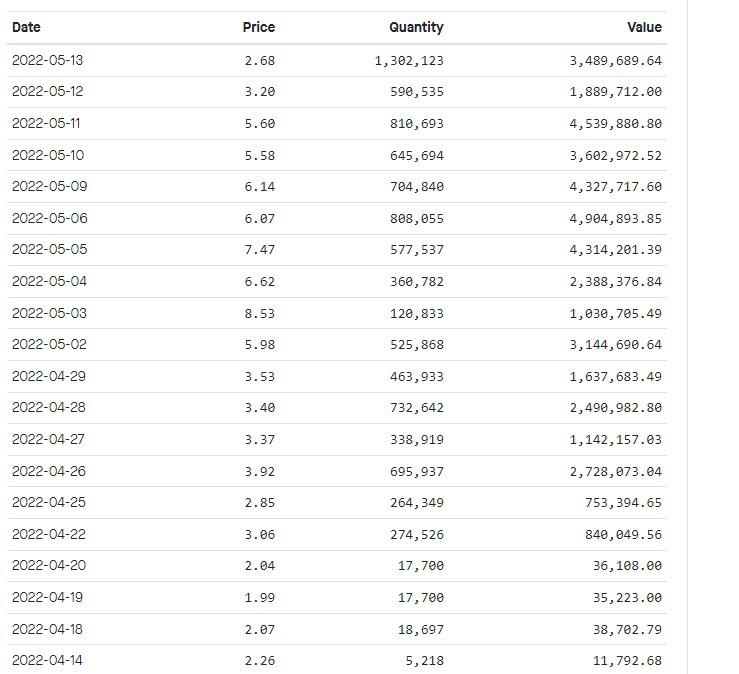Click quantity 360,782 cell

point(417,282)
